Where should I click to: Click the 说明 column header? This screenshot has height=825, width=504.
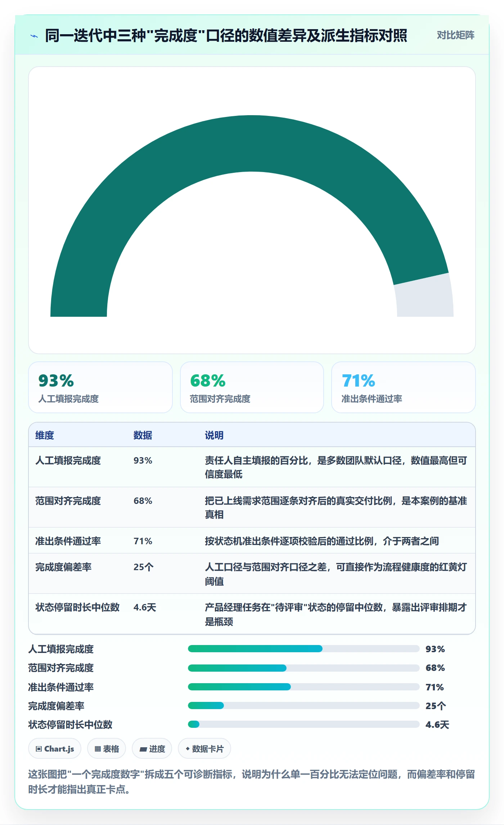tap(214, 435)
